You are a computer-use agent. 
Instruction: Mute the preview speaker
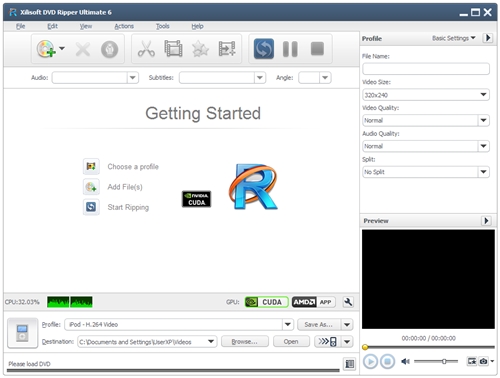(x=405, y=361)
